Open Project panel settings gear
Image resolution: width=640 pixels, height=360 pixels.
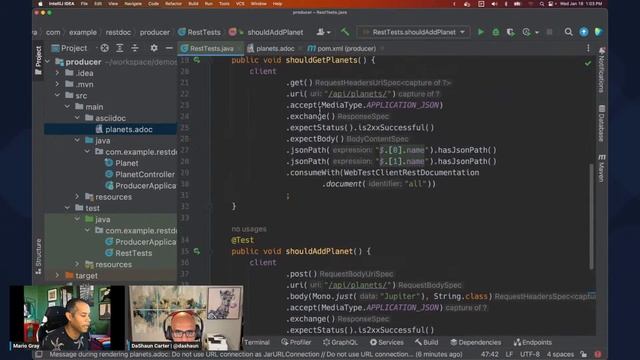(154, 48)
